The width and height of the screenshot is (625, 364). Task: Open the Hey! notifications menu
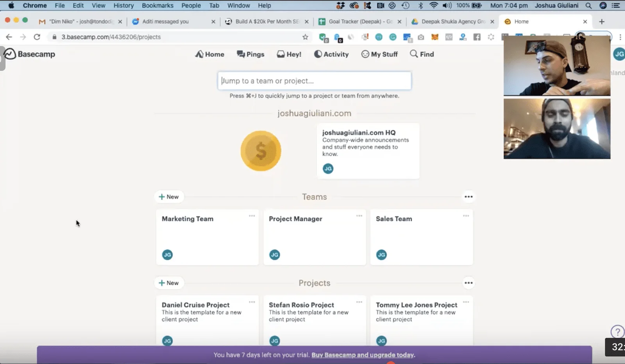point(289,54)
